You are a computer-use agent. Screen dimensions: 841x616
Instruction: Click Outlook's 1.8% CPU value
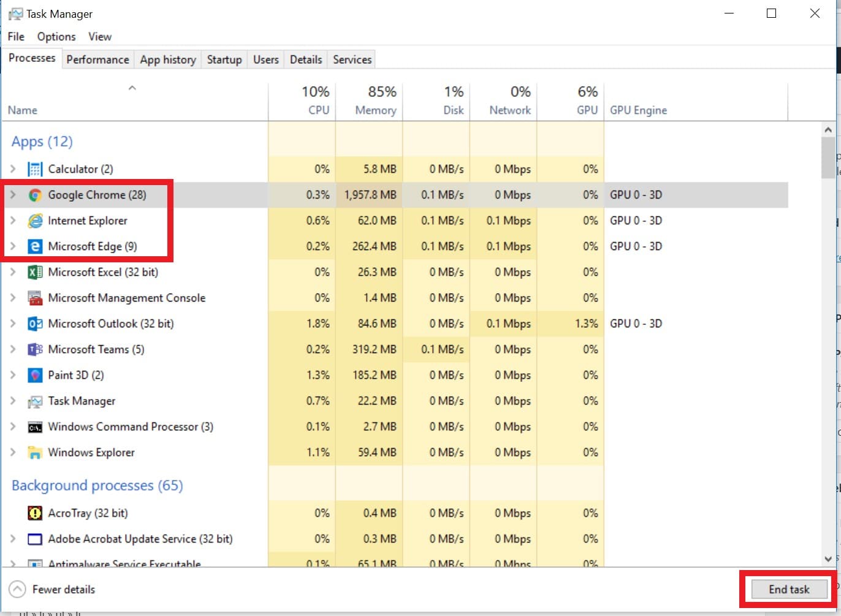click(318, 324)
